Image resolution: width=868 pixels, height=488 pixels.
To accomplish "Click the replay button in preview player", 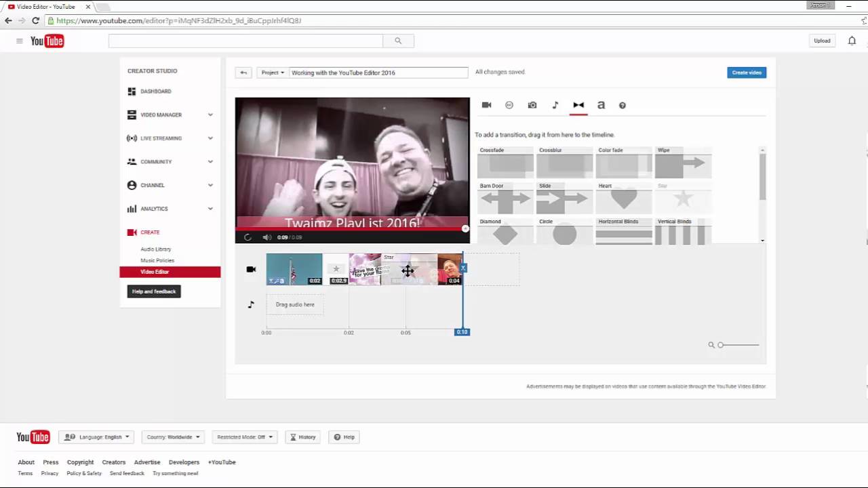I will (248, 237).
